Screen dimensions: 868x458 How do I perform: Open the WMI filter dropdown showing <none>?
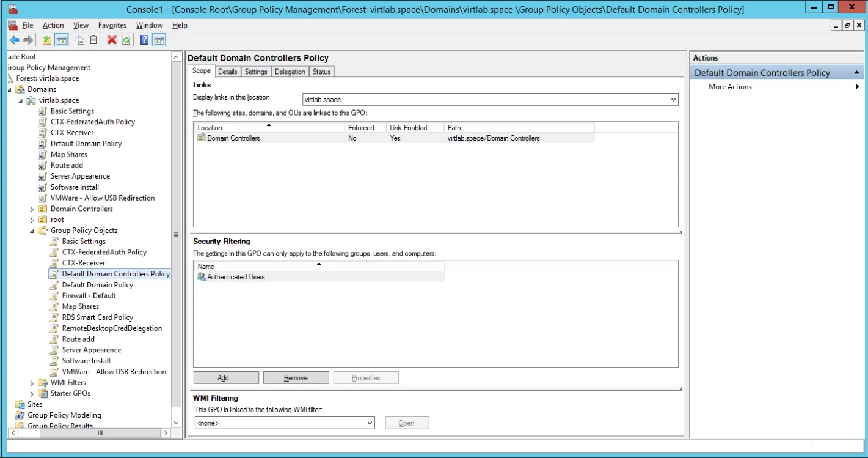click(x=370, y=423)
